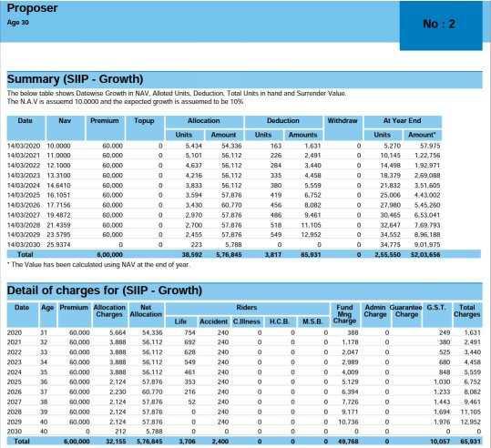This screenshot has width=491, height=448.
Task: Click the 'Allocation' header in the summary table
Action: pyautogui.click(x=203, y=121)
